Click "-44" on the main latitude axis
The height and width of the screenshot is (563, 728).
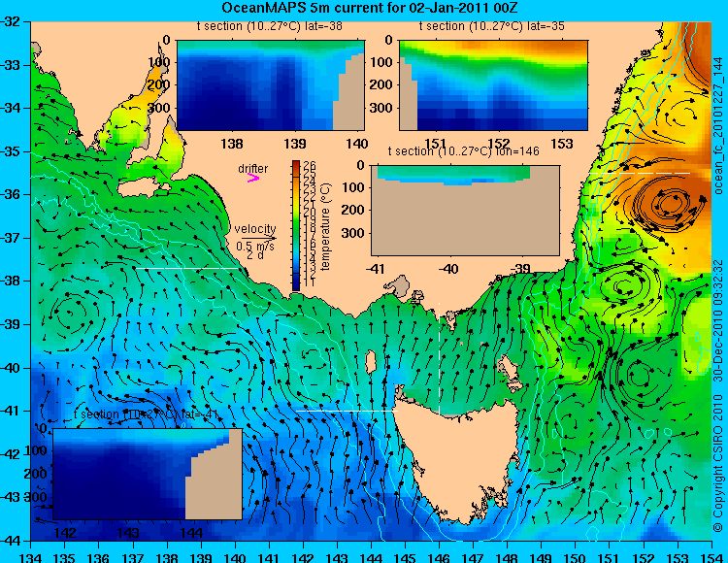coord(11,541)
